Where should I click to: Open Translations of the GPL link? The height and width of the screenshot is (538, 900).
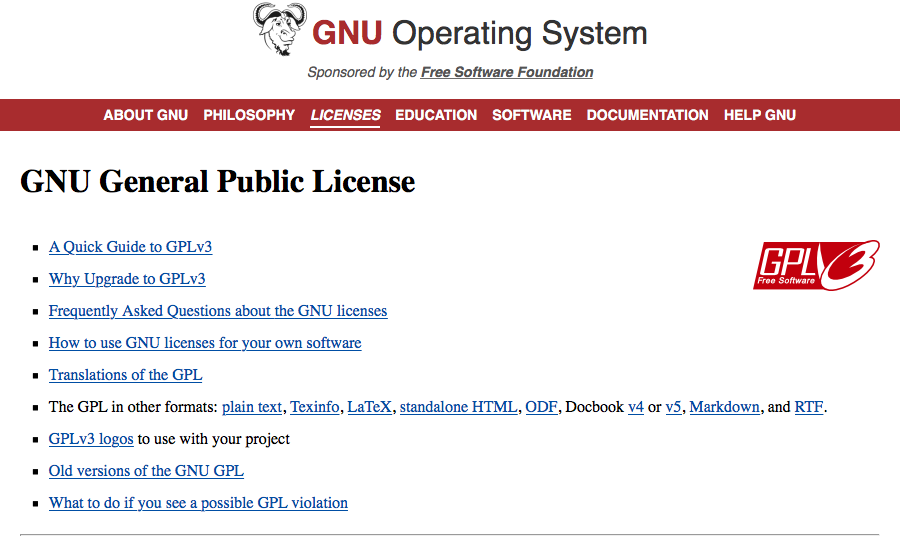coord(125,375)
